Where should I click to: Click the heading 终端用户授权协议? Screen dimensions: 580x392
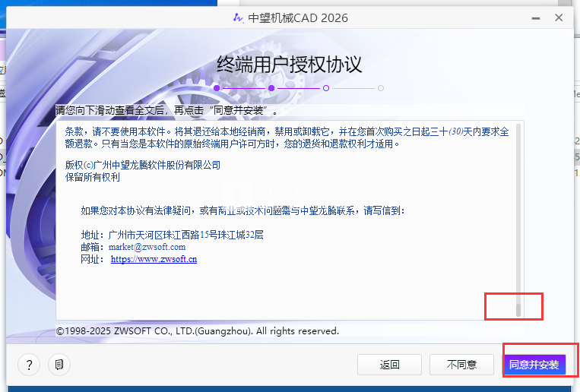tap(290, 65)
